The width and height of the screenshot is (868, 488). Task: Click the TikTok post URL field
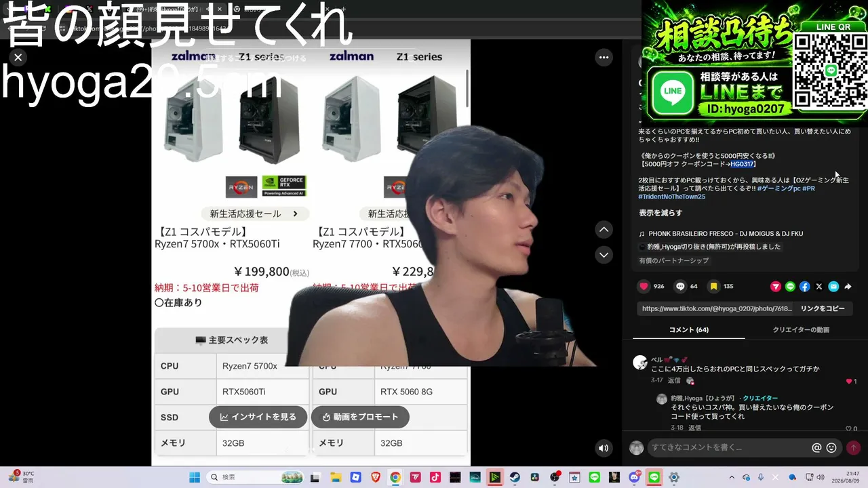[x=716, y=308]
